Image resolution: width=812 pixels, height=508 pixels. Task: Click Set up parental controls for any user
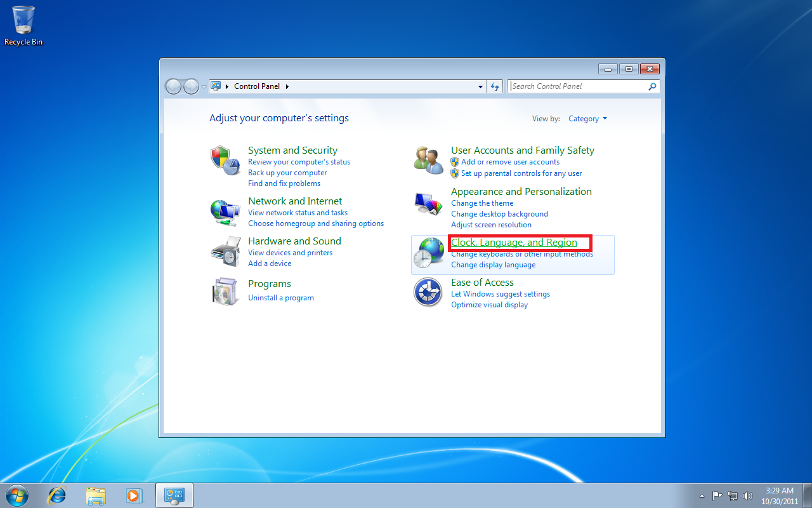[x=521, y=173]
